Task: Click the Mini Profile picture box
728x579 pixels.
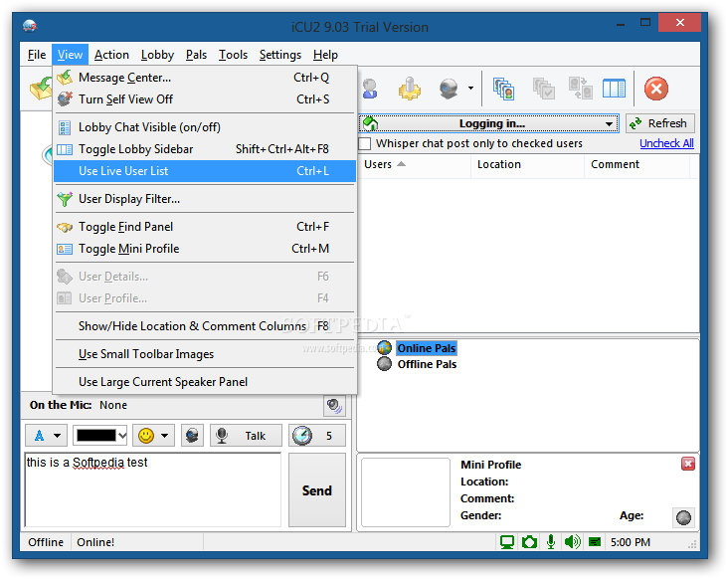Action: 406,492
